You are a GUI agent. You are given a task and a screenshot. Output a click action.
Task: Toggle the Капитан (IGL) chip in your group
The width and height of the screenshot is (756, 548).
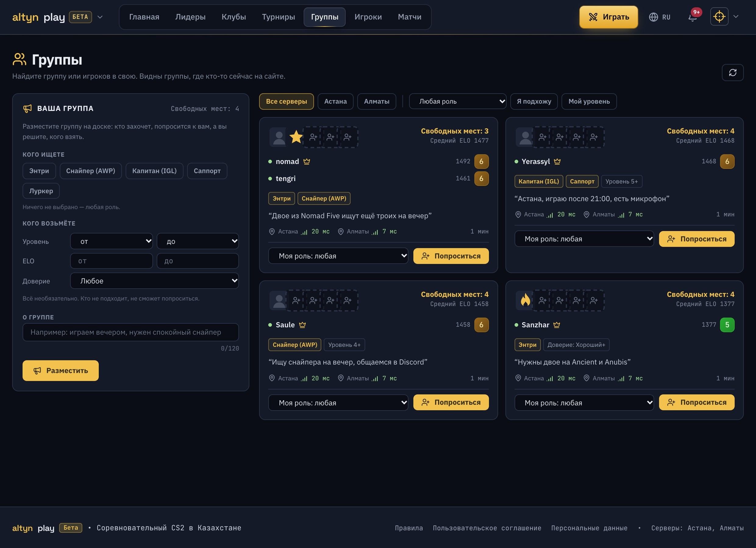coord(154,171)
